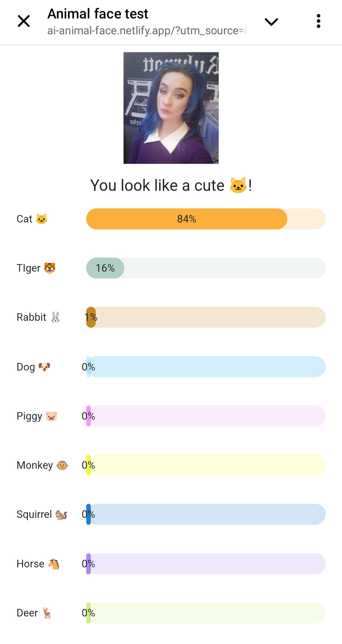Expand the page info chevron

pyautogui.click(x=271, y=22)
